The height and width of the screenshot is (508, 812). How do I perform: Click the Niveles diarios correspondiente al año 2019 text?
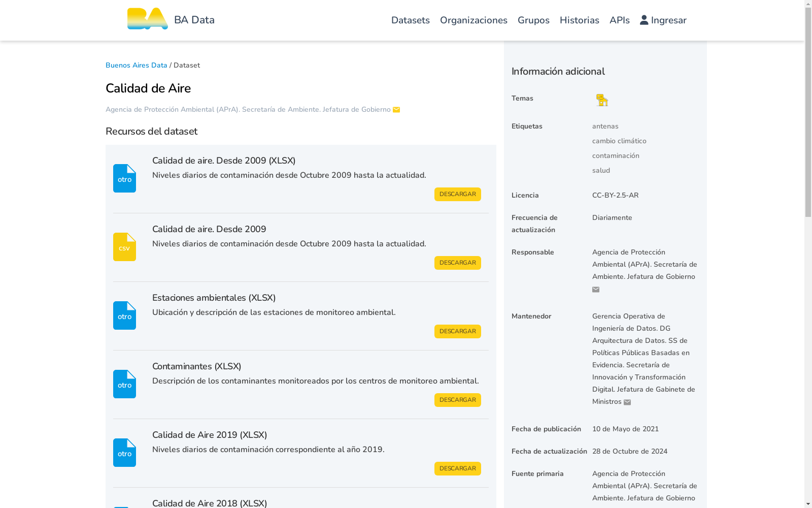(268, 450)
